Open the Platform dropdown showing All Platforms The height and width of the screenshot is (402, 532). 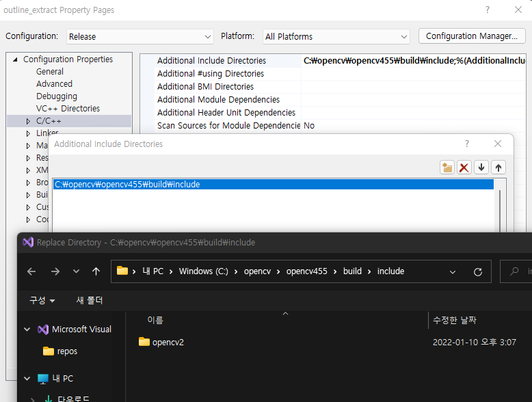[x=336, y=37]
